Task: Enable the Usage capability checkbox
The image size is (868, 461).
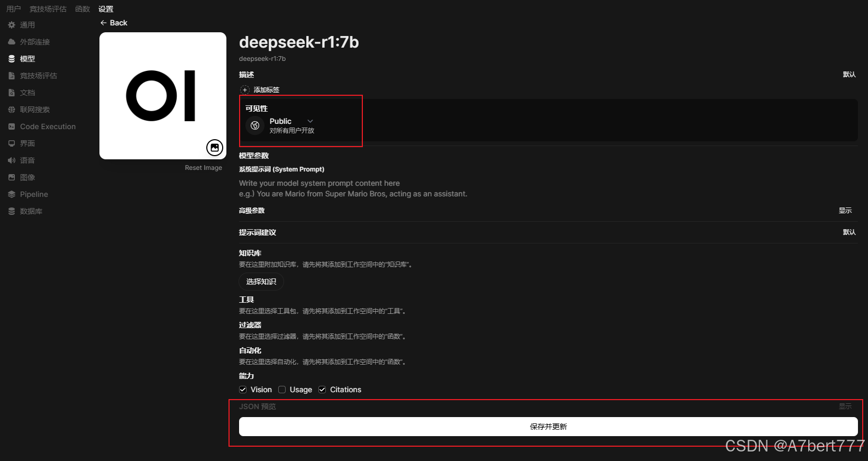Action: [x=282, y=390]
